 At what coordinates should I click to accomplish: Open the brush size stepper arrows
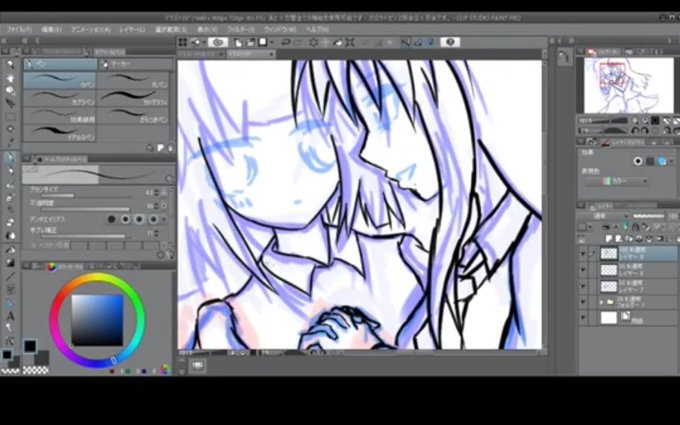point(157,192)
